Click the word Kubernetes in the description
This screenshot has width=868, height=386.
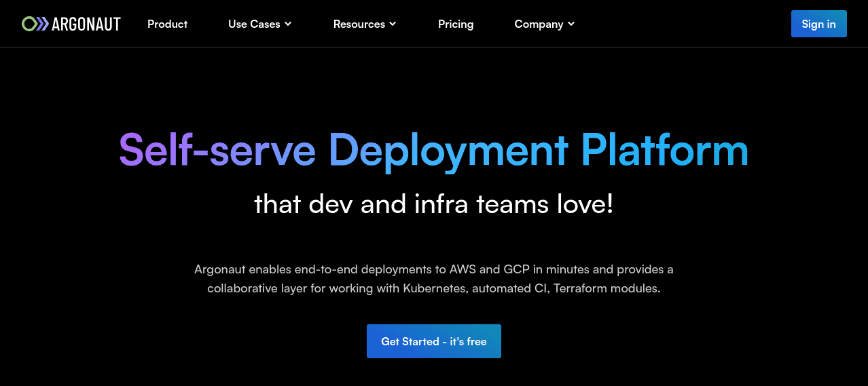click(x=435, y=288)
